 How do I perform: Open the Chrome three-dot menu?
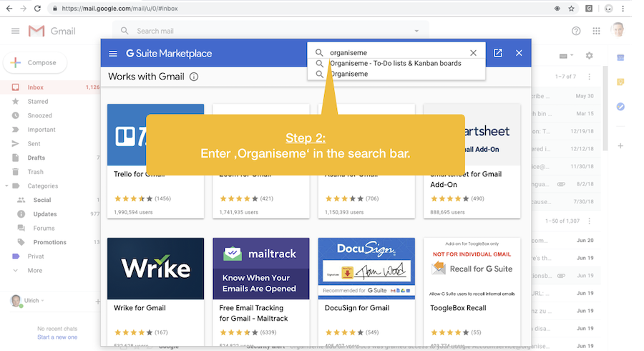[x=623, y=8]
